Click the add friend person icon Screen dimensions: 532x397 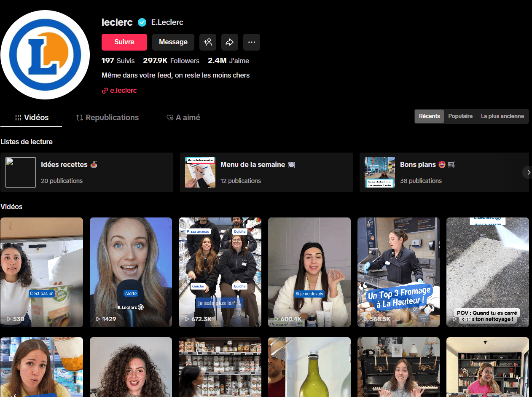click(208, 42)
